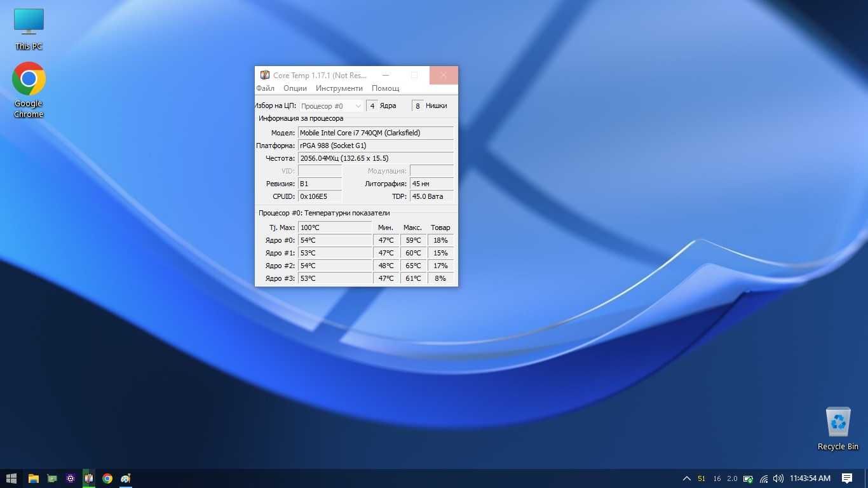Open the volume speaker tray icon
Screen dimensions: 868x488
tap(778, 478)
